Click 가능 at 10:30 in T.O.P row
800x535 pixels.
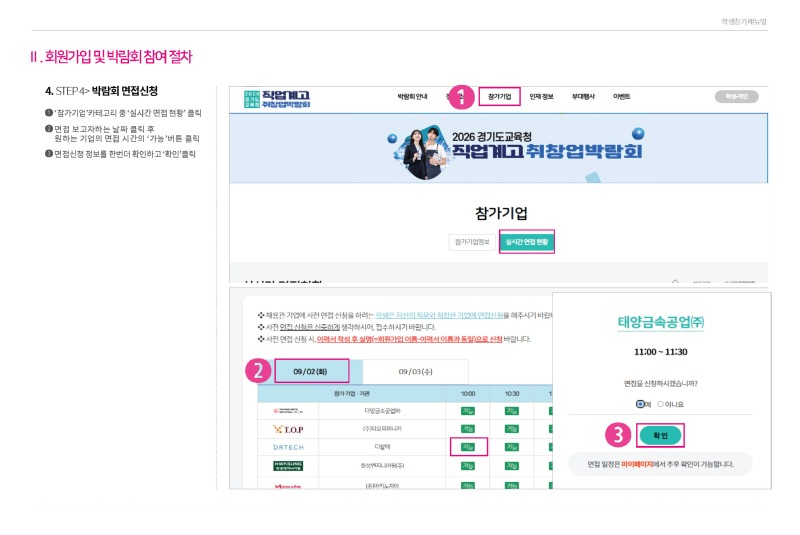click(512, 429)
